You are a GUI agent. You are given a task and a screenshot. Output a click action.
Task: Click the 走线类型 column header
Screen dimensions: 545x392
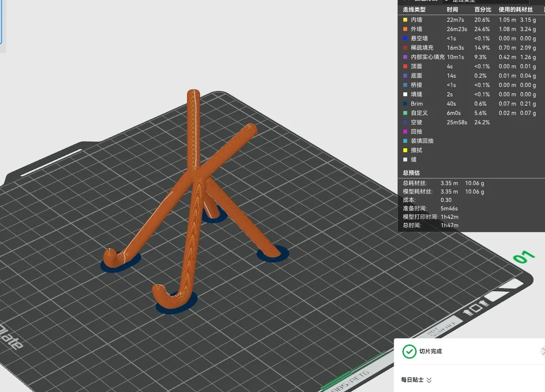point(414,9)
